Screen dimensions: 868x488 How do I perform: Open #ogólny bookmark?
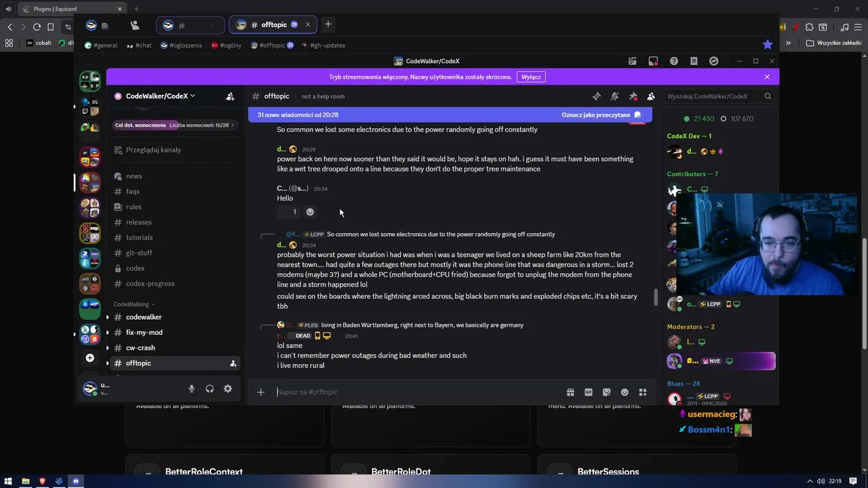(x=226, y=45)
